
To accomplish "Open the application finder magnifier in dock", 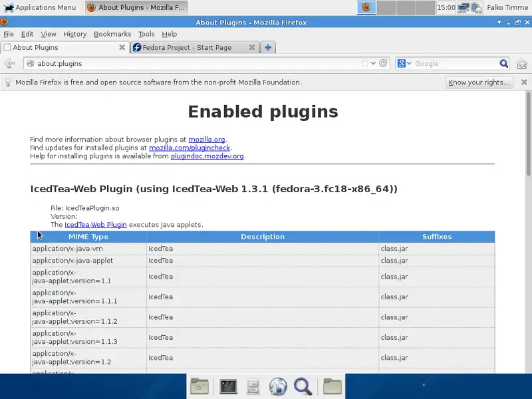I will [303, 386].
